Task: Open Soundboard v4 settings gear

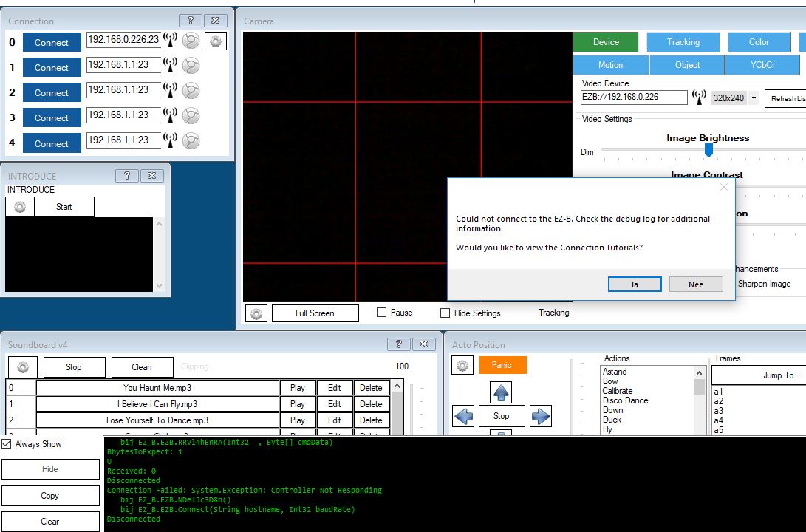Action: click(23, 367)
